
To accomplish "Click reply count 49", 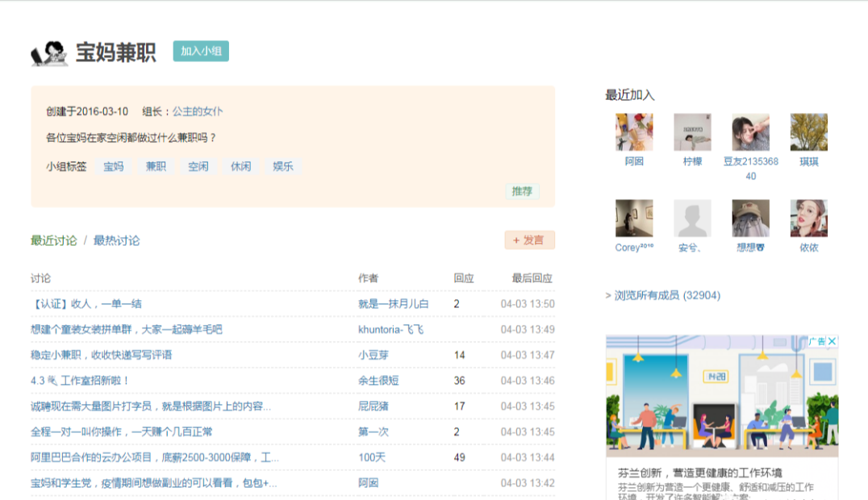I will pos(460,457).
